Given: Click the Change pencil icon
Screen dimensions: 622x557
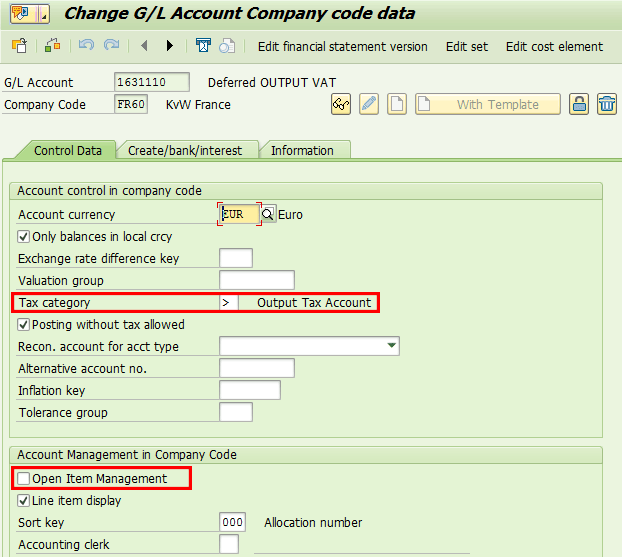Looking at the screenshot, I should tap(369, 104).
